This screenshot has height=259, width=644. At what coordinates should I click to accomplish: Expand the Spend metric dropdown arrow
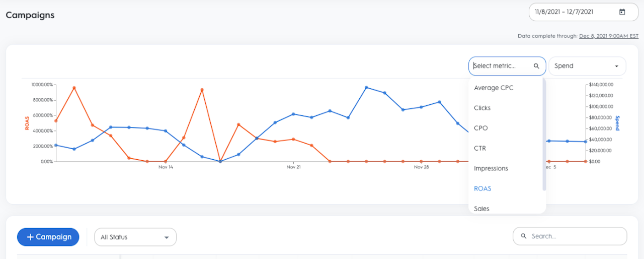[616, 66]
